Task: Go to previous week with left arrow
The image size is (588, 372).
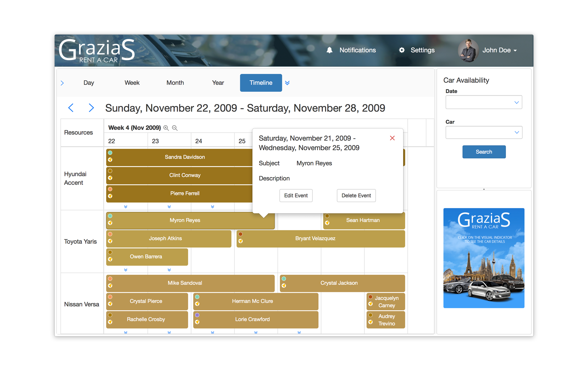Action: (71, 108)
